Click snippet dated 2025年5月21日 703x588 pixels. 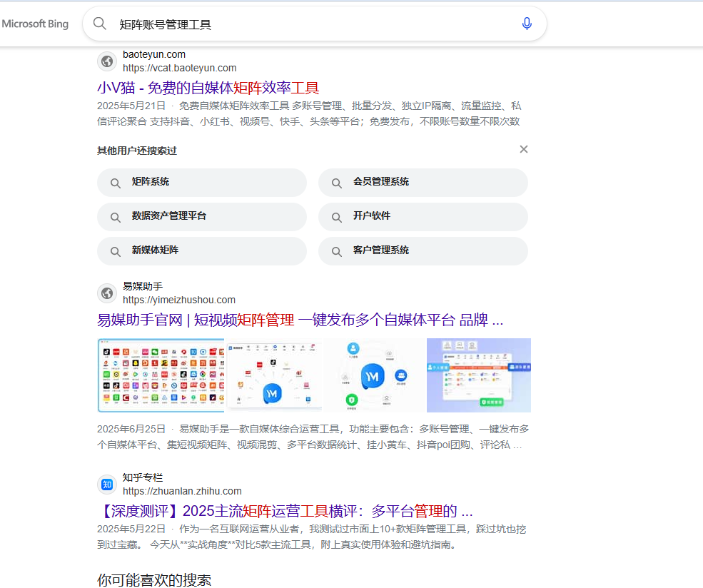pyautogui.click(x=309, y=113)
